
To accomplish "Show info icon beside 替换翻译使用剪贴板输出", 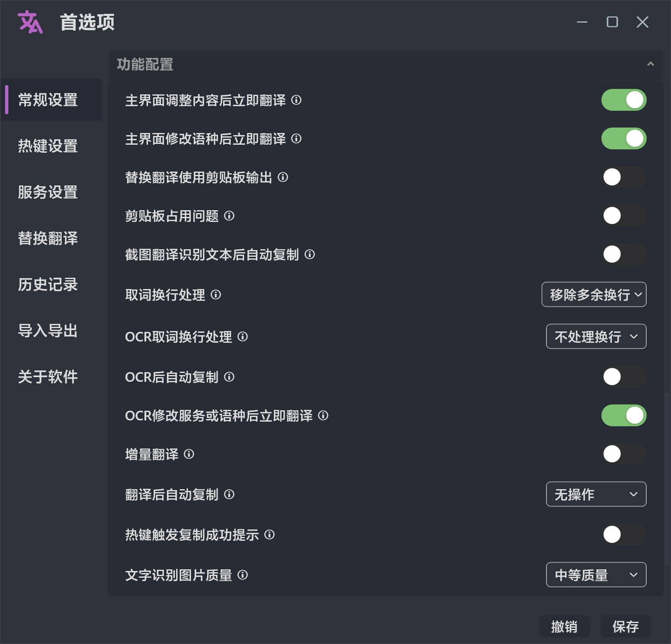I will 283,177.
